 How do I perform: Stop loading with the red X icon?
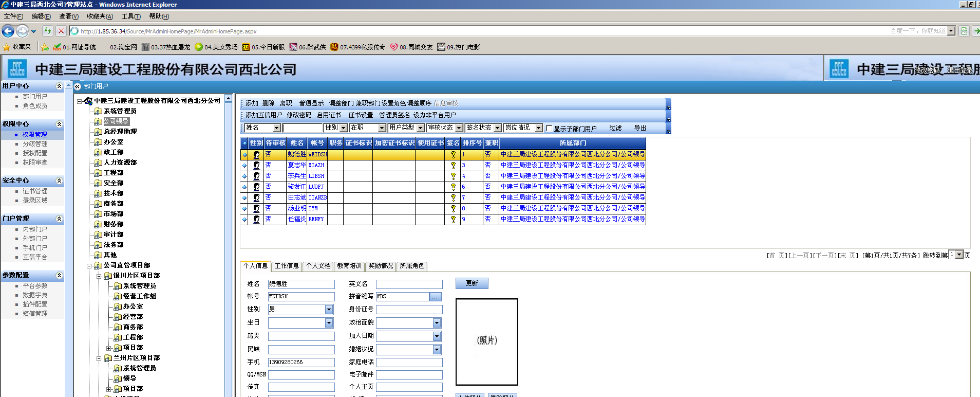click(x=61, y=31)
